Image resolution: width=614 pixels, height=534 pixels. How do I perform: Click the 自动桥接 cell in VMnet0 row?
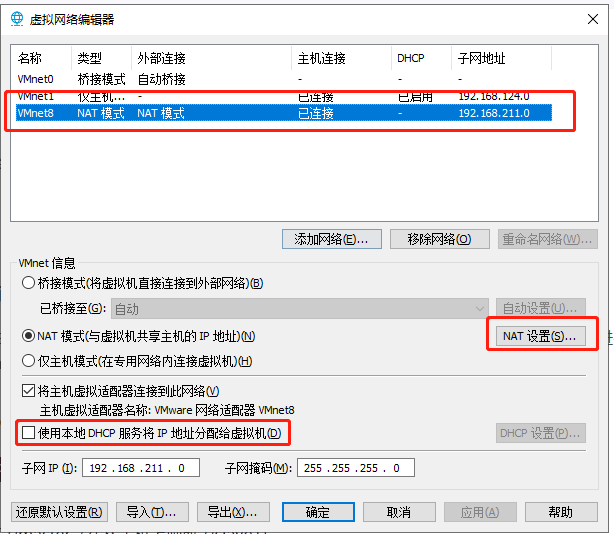[161, 79]
